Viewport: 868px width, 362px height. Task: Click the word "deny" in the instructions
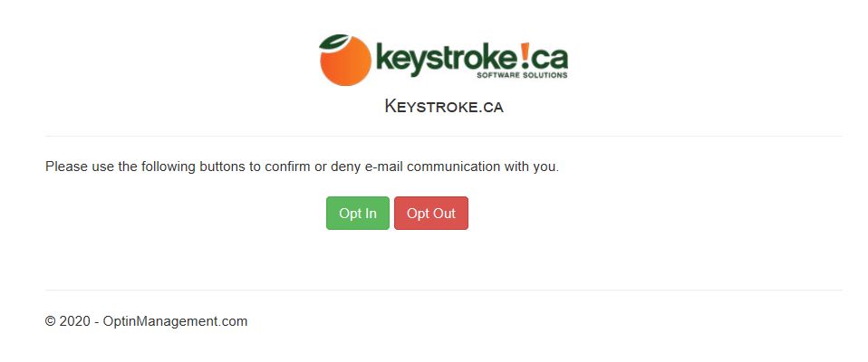tap(346, 167)
